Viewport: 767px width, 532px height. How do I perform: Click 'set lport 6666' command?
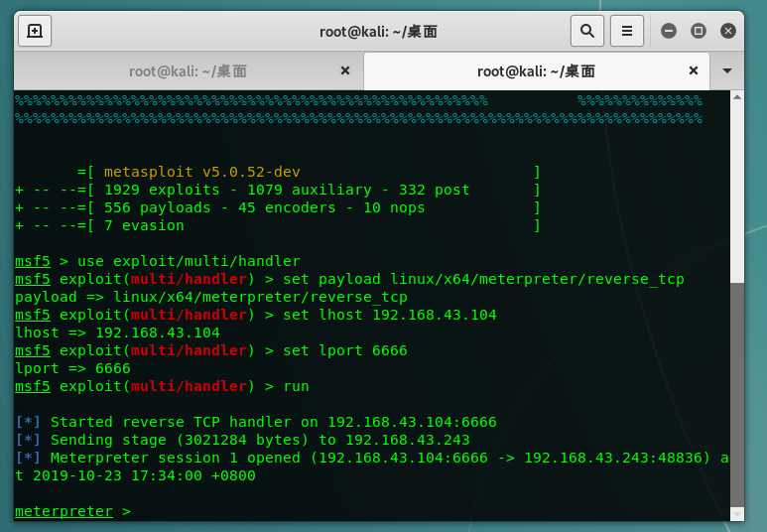click(x=345, y=350)
